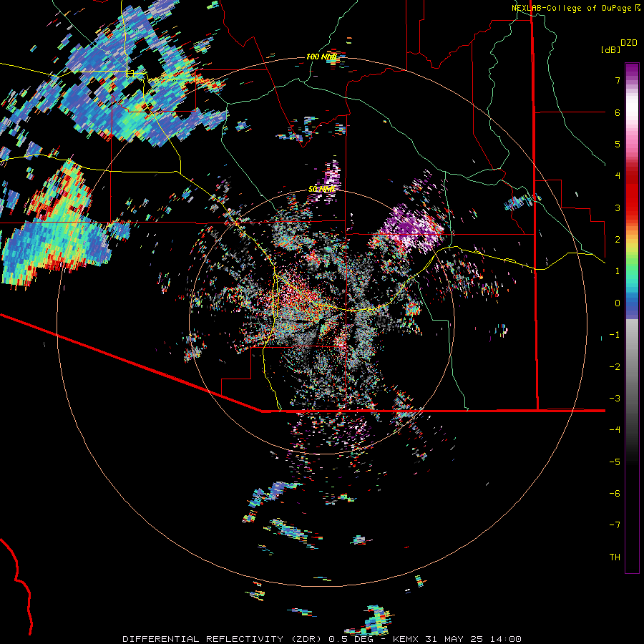Click the 2 value on the color scale
Screen dimensions: 644x644
click(618, 240)
